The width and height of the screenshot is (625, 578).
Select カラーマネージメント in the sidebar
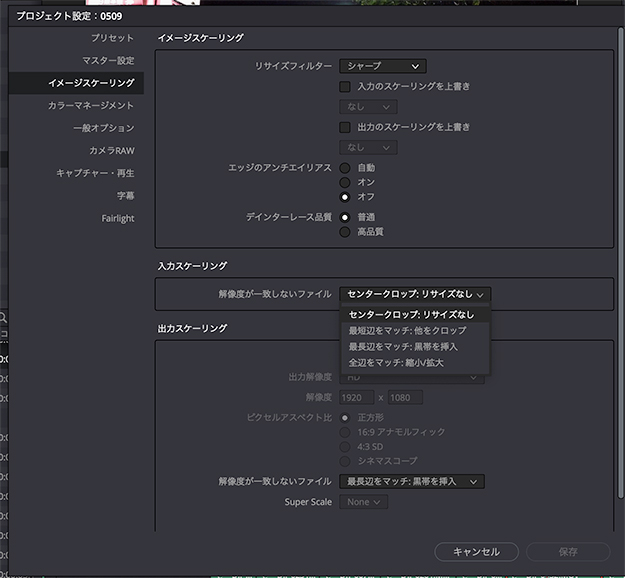point(90,105)
